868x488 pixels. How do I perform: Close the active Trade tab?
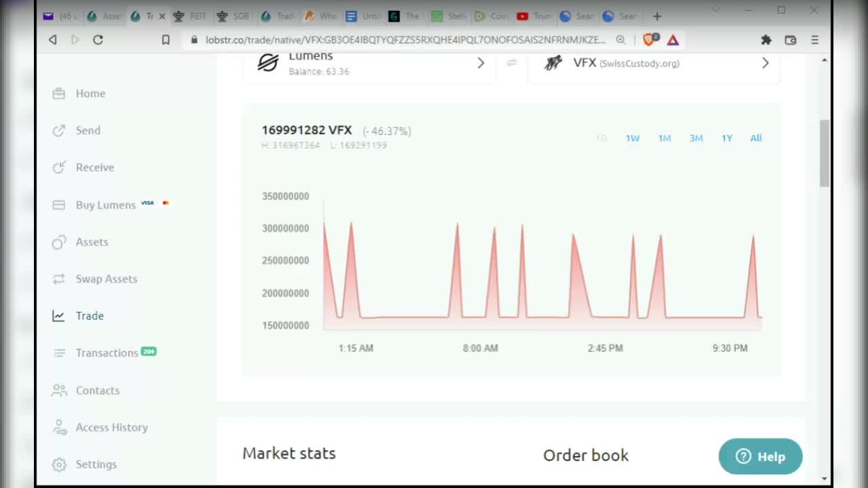(162, 16)
